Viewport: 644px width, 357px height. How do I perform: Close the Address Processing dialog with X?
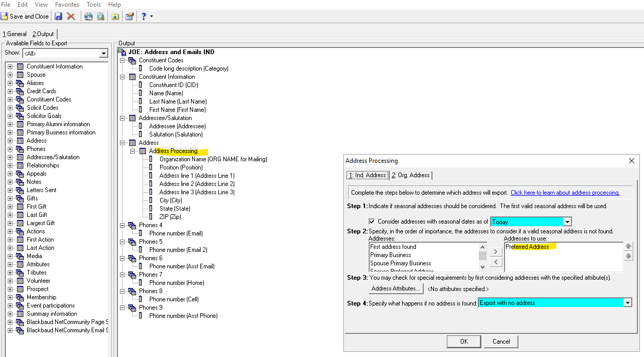point(632,161)
